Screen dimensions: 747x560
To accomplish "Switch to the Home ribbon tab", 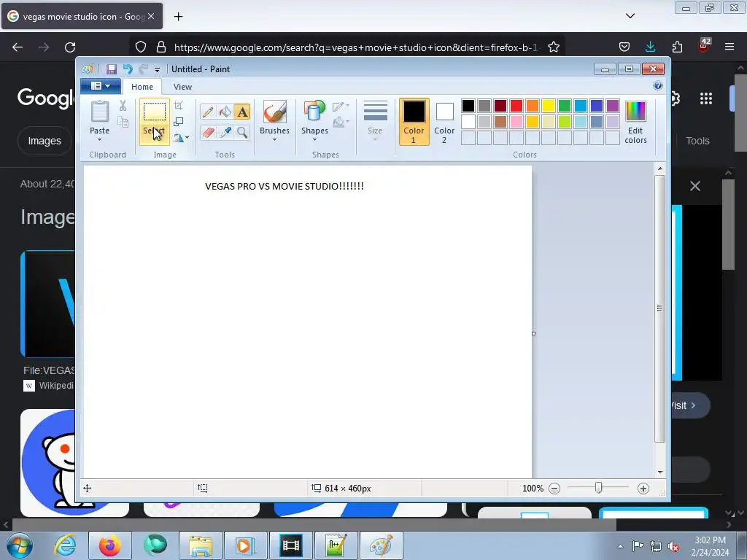I will coord(142,87).
